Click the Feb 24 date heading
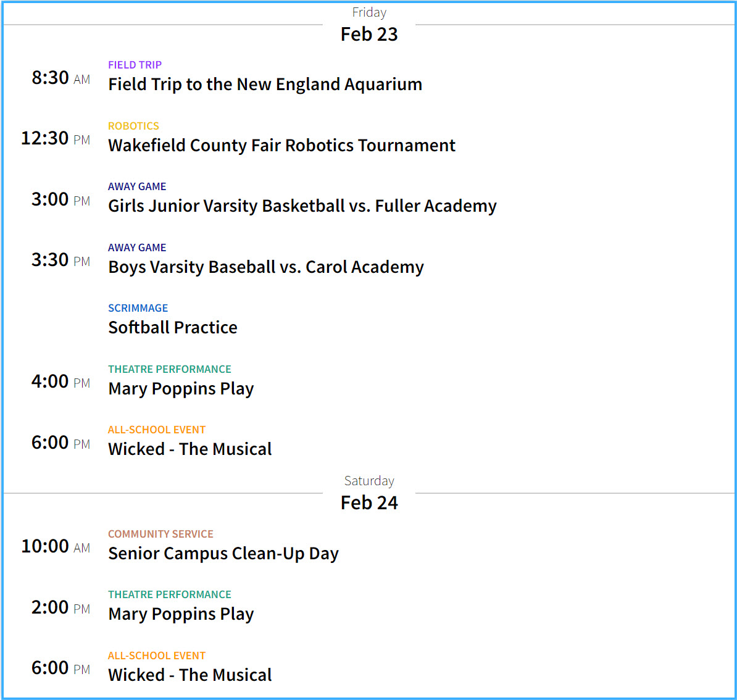The image size is (737, 700). click(x=369, y=503)
